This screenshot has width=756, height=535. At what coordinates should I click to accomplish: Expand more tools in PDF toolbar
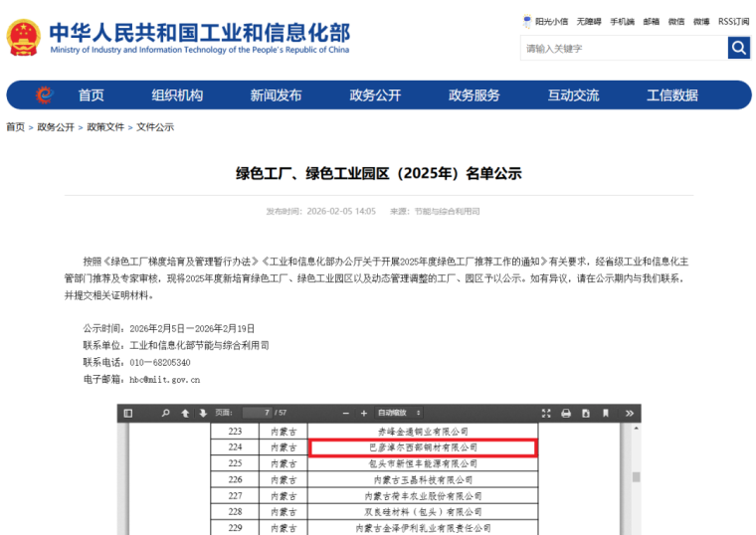click(x=629, y=413)
